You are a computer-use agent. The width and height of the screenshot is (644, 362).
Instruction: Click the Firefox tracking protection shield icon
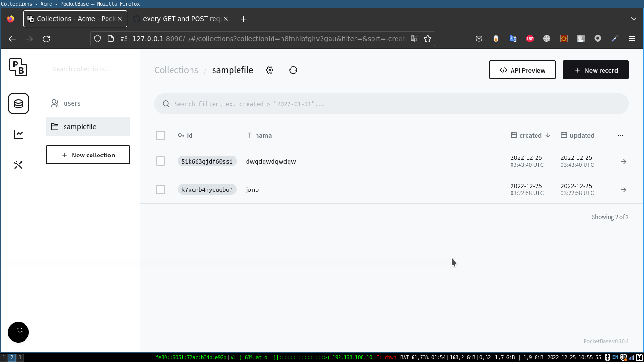click(x=98, y=39)
